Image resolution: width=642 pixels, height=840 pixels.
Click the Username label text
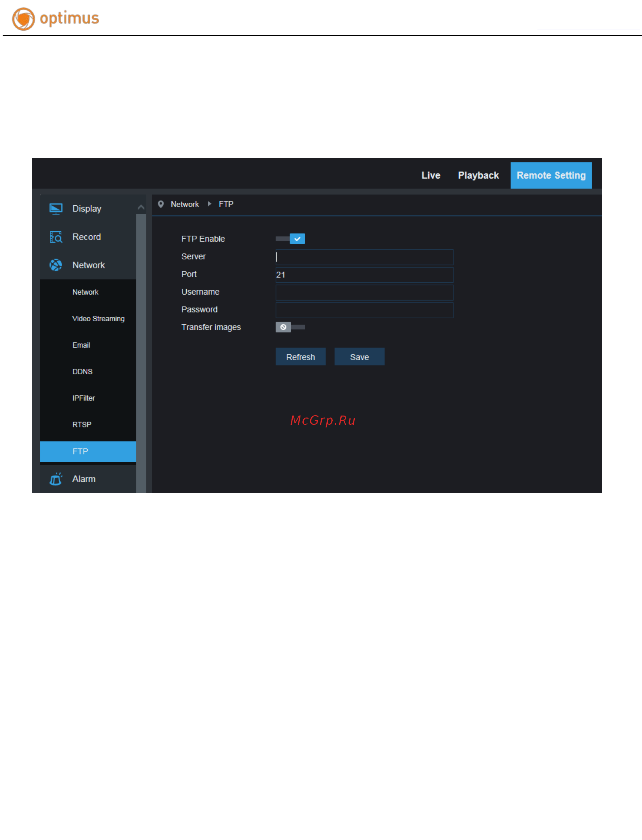200,292
